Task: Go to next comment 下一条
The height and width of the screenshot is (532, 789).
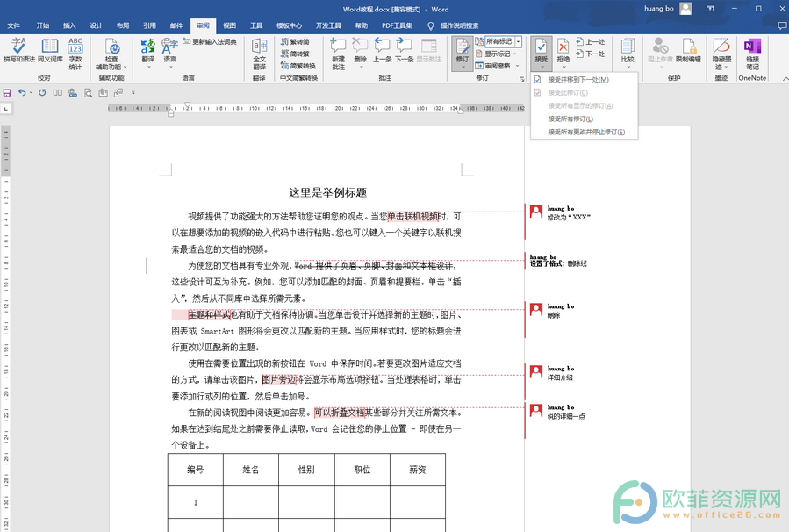Action: (x=404, y=50)
